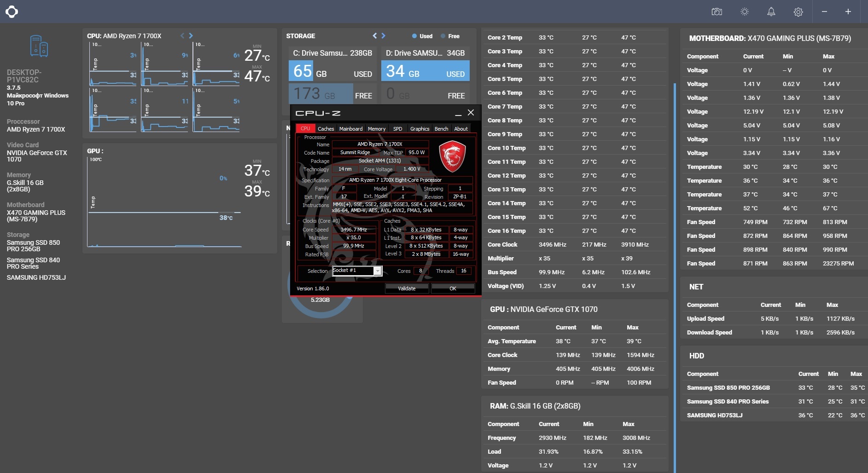Click the CAM logo in the top-left corner
This screenshot has width=868, height=473.
12,12
